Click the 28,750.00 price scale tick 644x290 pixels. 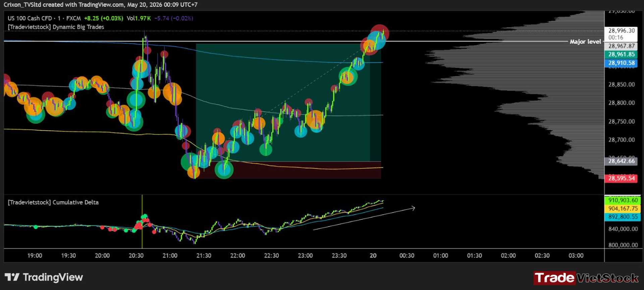[622, 121]
